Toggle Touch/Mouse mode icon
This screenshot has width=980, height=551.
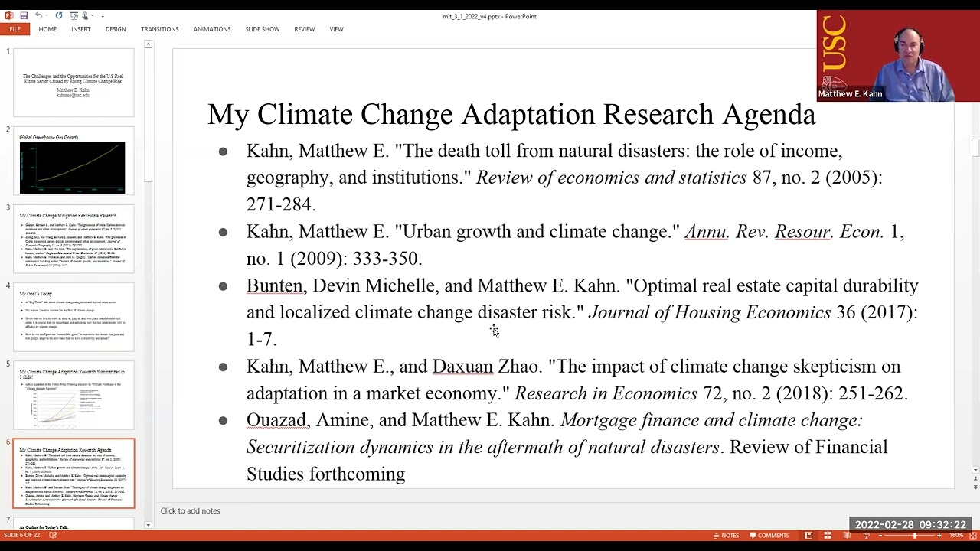coord(85,15)
